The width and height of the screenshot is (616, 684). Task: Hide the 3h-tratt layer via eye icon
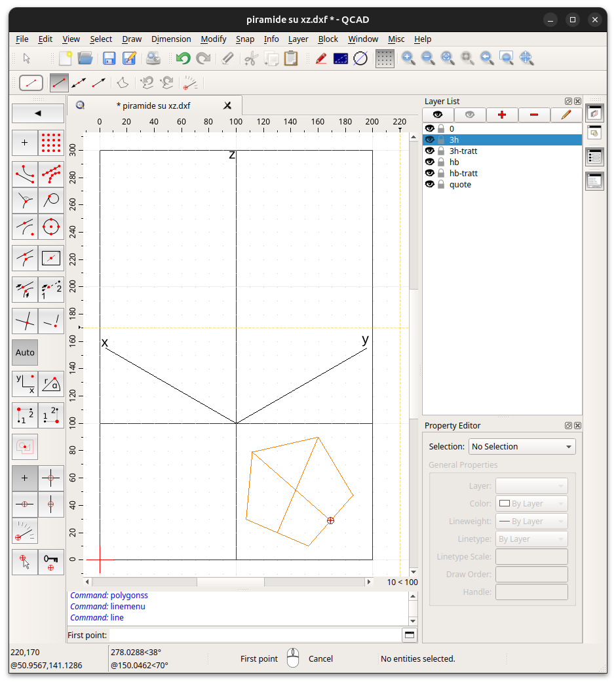(x=430, y=151)
